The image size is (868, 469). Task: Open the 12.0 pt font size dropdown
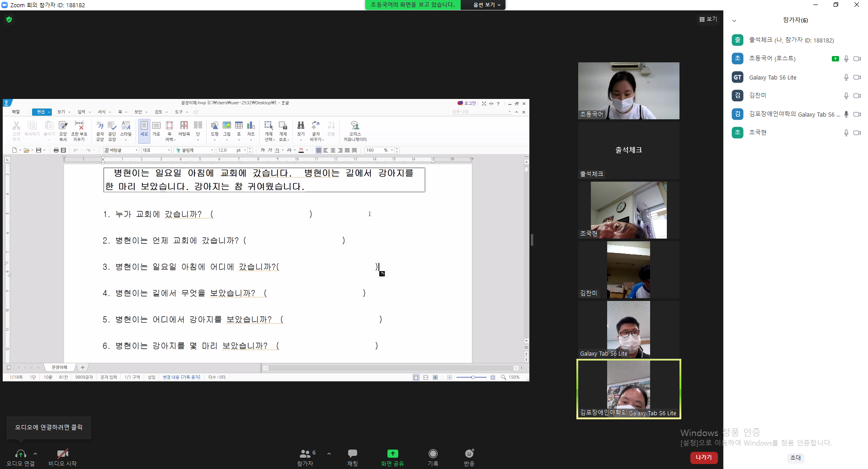coord(245,150)
